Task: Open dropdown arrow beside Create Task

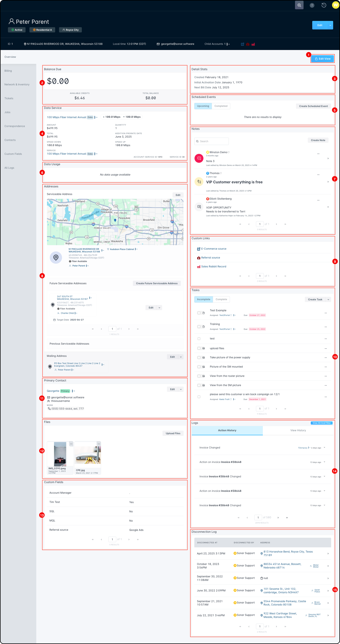Action: [x=328, y=299]
